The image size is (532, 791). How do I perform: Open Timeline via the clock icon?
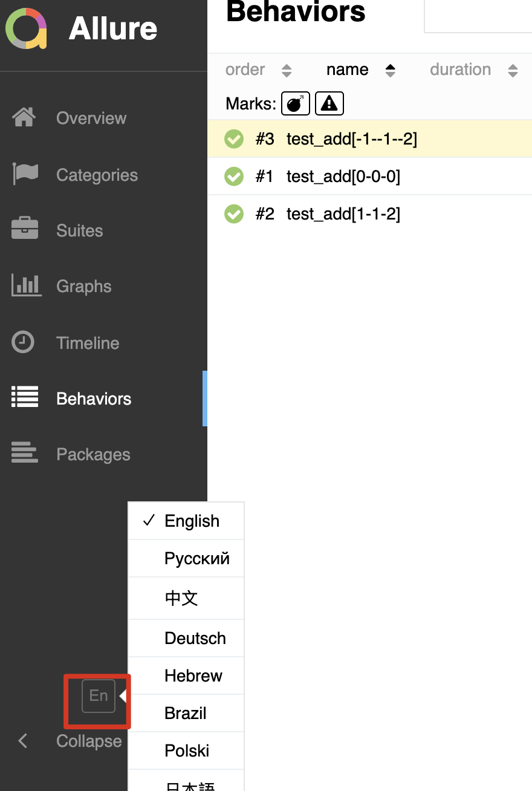pyautogui.click(x=24, y=342)
